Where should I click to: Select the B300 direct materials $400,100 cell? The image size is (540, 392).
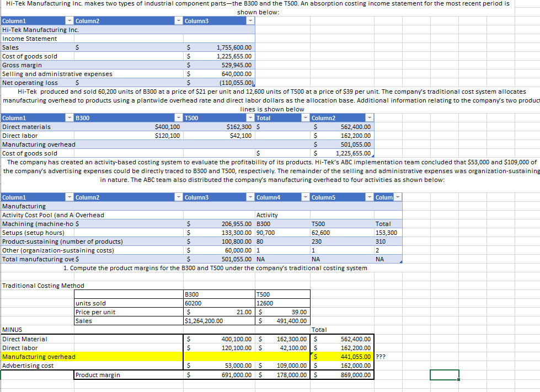(x=129, y=127)
